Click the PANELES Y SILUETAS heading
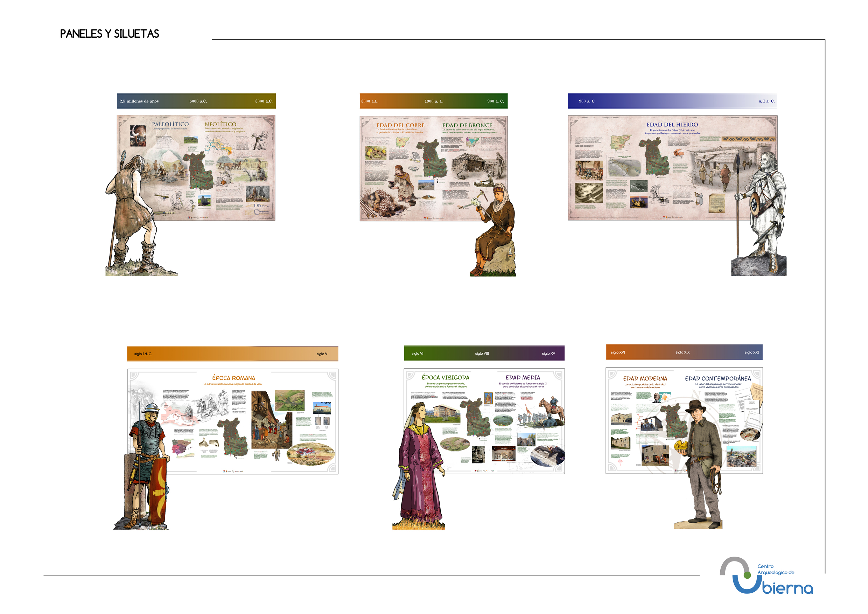 [x=110, y=34]
